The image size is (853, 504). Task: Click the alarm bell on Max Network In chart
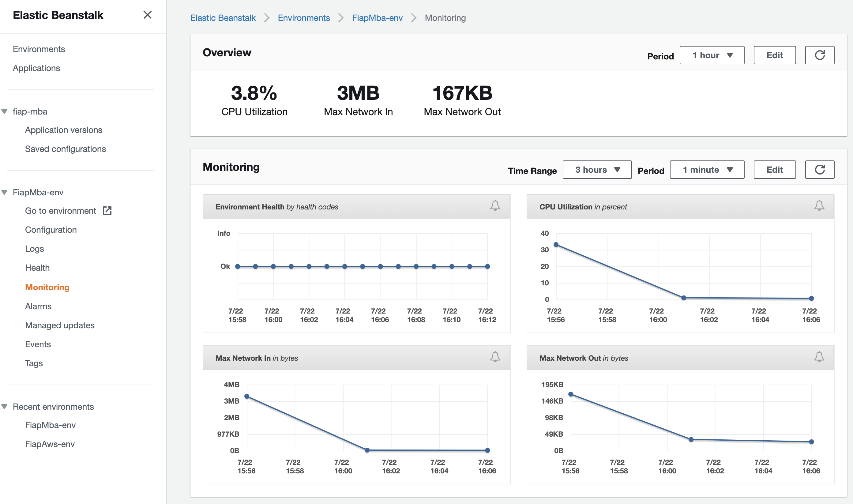click(x=495, y=357)
